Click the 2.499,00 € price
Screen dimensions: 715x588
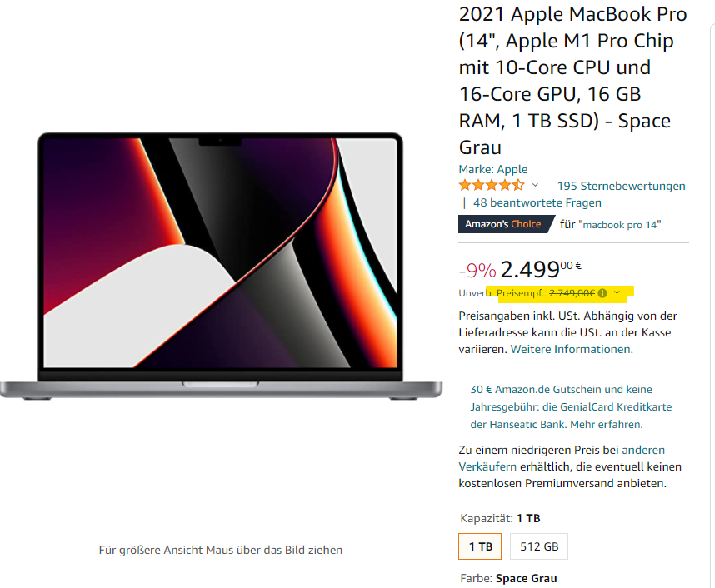[x=541, y=269]
